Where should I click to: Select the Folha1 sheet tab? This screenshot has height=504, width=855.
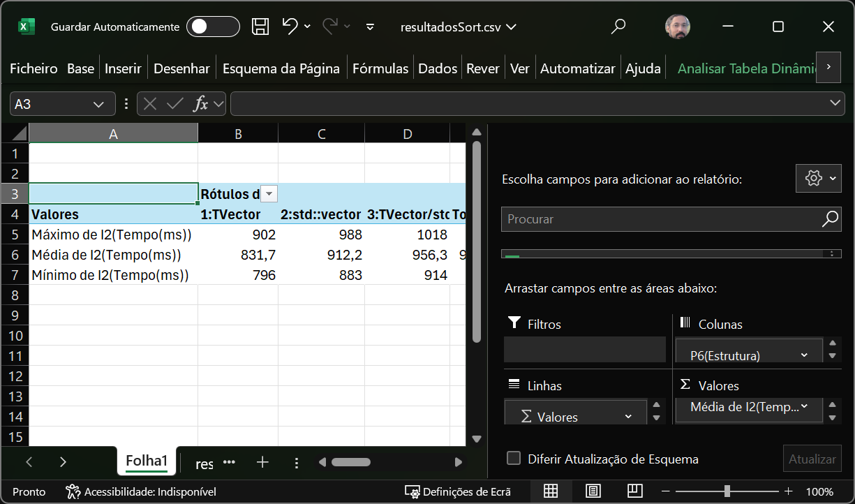(x=147, y=461)
